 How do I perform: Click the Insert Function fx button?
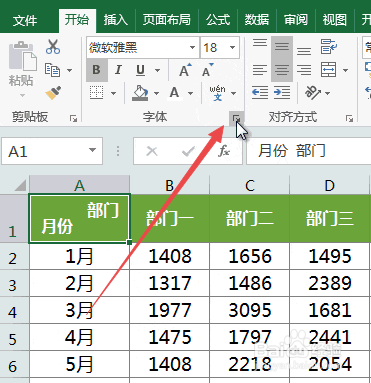(224, 151)
